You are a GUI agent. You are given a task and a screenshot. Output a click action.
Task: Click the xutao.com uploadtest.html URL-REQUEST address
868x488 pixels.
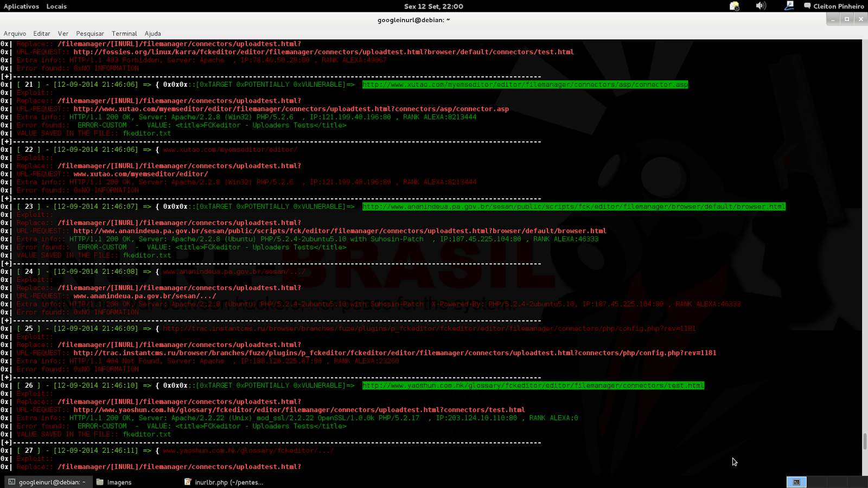pyautogui.click(x=291, y=109)
